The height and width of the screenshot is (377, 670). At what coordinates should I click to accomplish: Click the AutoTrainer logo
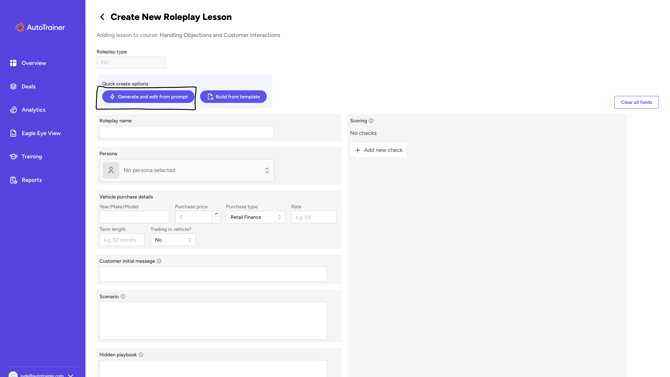[40, 27]
